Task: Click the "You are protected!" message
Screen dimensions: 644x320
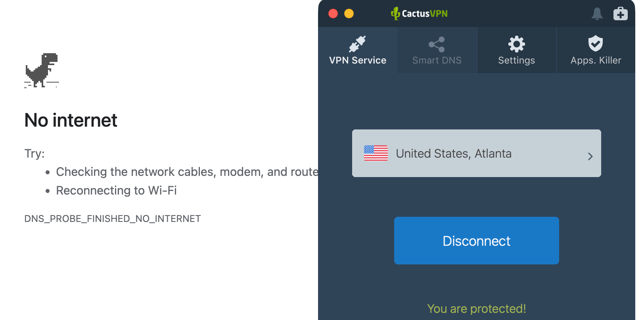Action: point(476,308)
